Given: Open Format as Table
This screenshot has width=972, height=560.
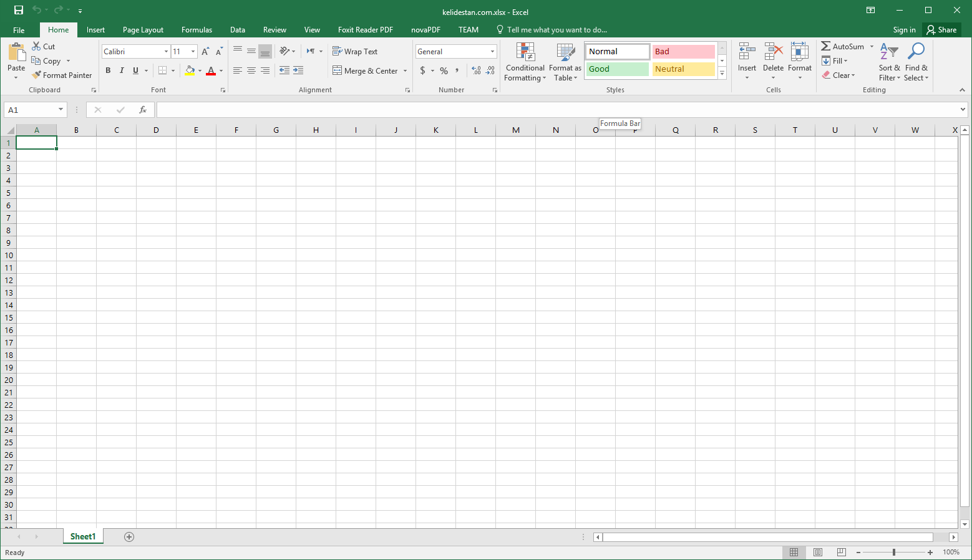Looking at the screenshot, I should tap(565, 61).
